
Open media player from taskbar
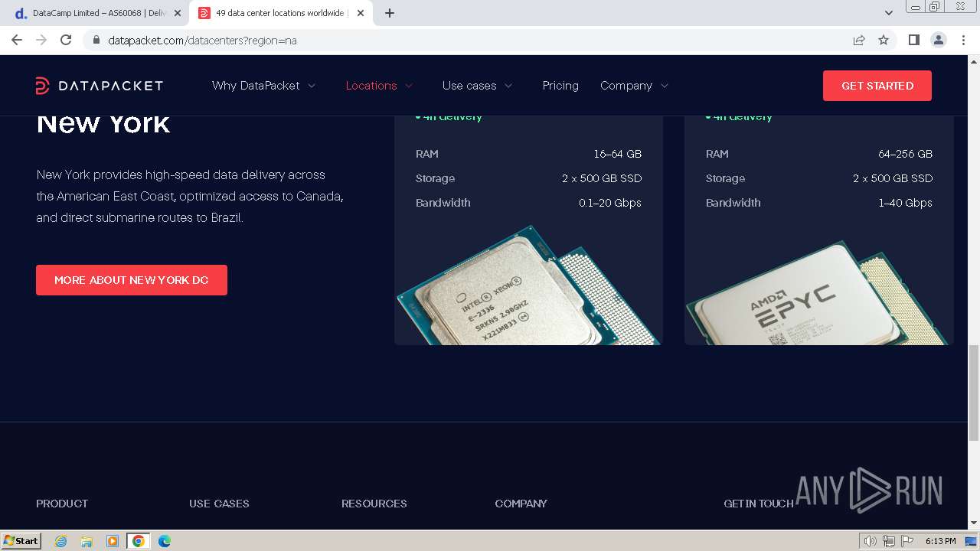pos(113,541)
